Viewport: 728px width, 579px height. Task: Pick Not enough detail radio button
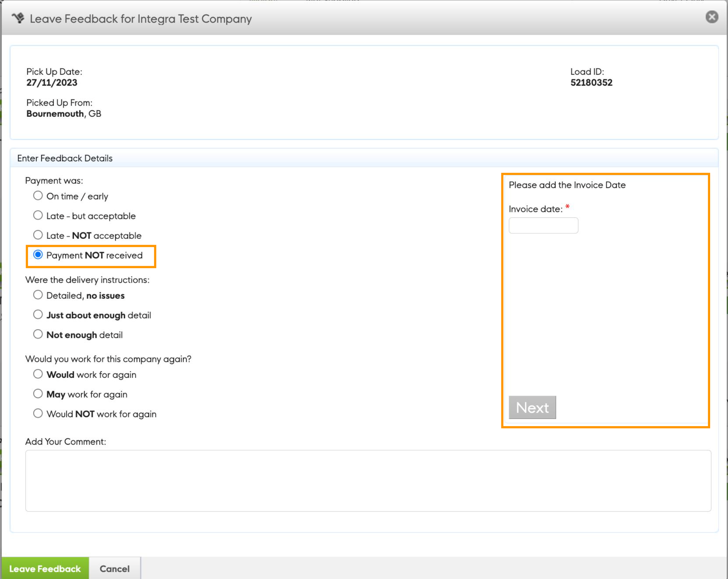38,334
